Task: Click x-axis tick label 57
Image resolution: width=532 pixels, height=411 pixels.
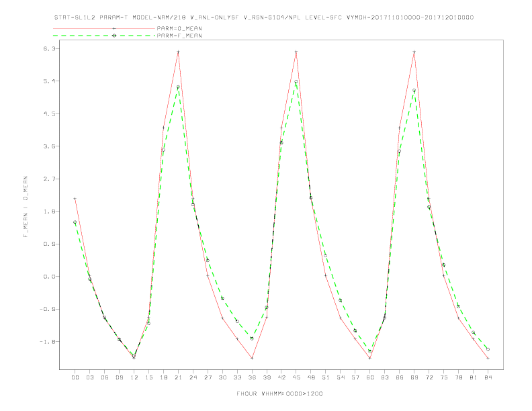Action: (355, 377)
